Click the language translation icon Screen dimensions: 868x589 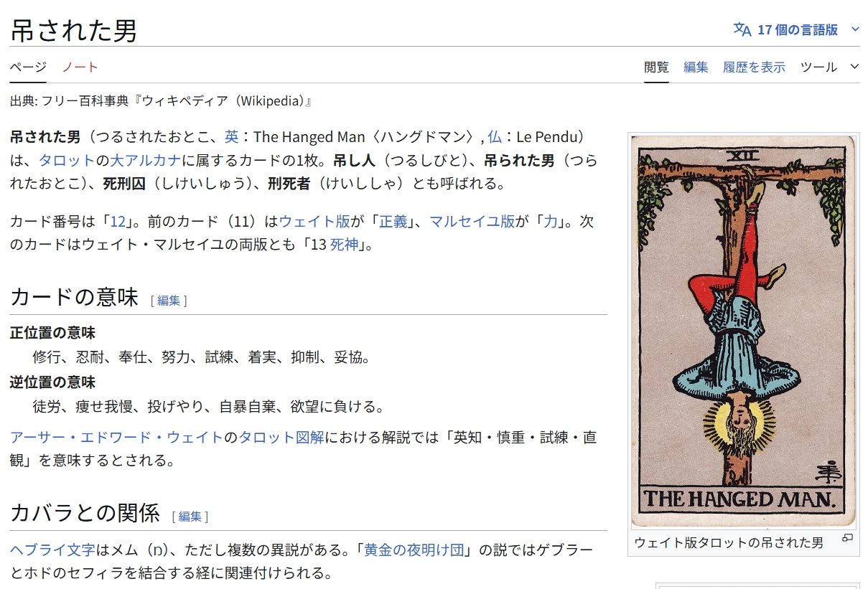click(x=742, y=29)
